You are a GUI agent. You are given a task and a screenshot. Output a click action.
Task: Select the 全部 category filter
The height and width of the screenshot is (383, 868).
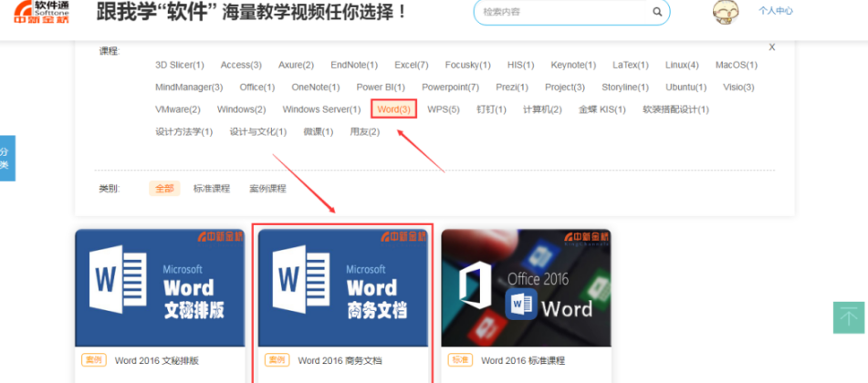click(x=164, y=189)
